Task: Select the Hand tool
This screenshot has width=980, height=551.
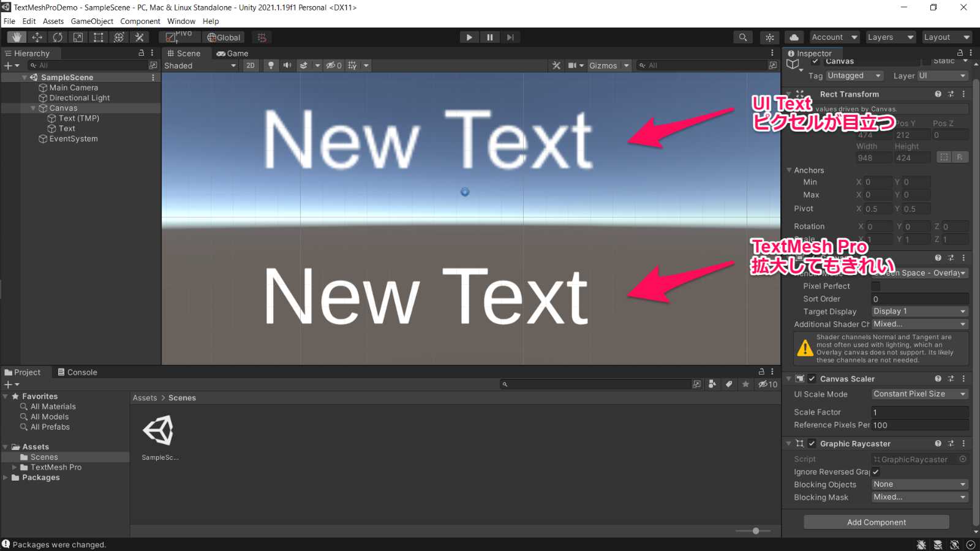Action: point(17,37)
